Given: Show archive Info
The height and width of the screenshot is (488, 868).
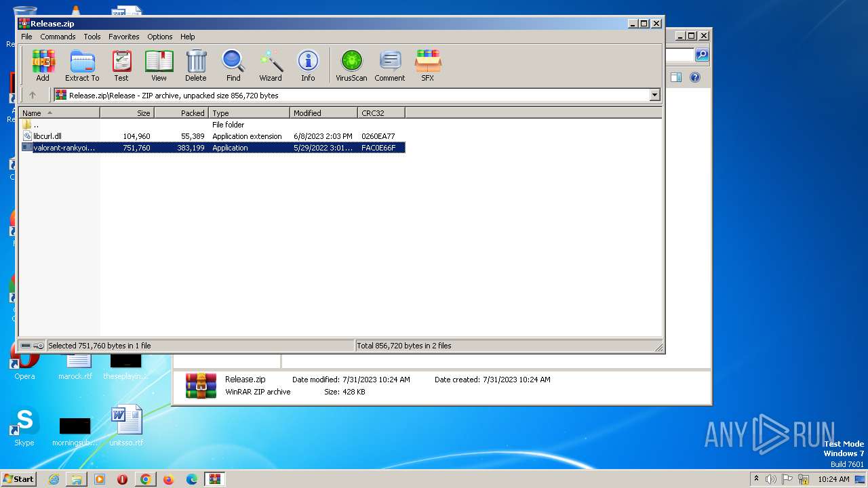Looking at the screenshot, I should (308, 66).
